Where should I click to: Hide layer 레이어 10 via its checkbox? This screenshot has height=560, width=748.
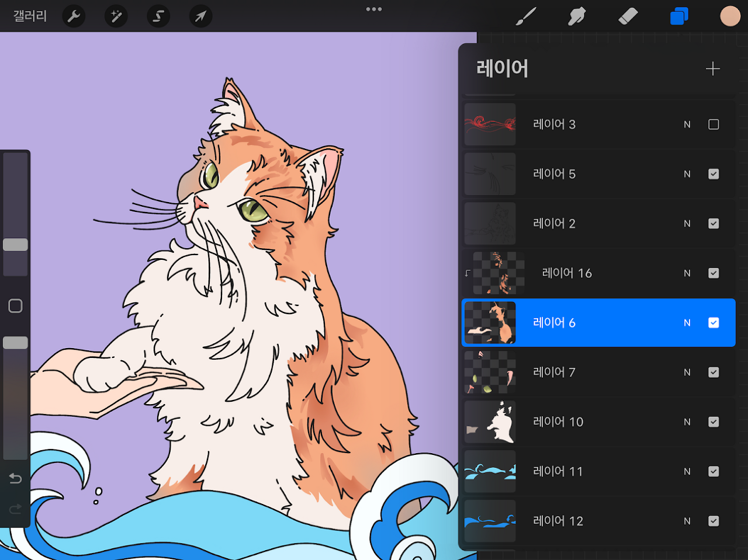click(x=714, y=422)
